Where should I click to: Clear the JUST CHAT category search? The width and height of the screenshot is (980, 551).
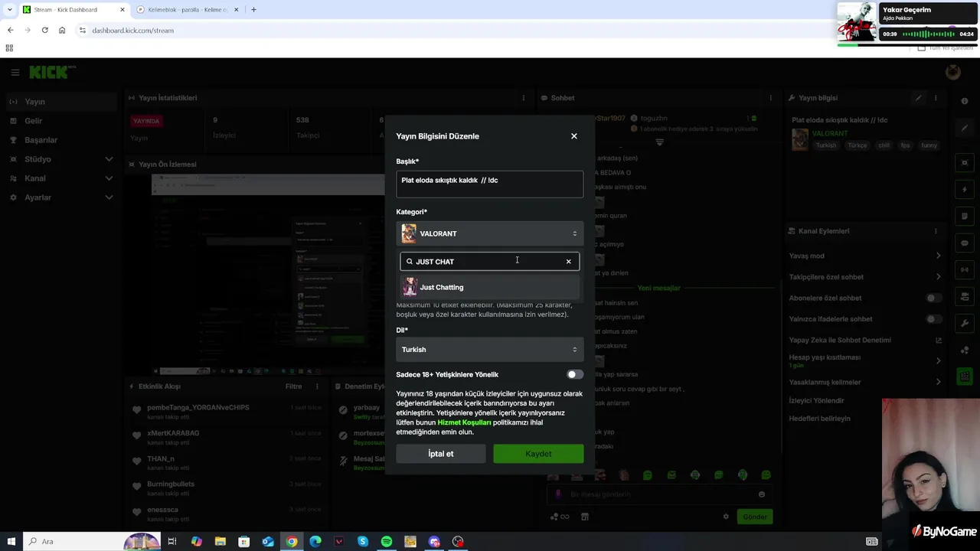[x=568, y=262]
